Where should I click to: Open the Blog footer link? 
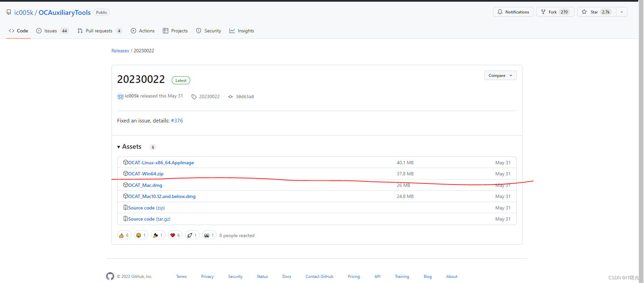428,277
